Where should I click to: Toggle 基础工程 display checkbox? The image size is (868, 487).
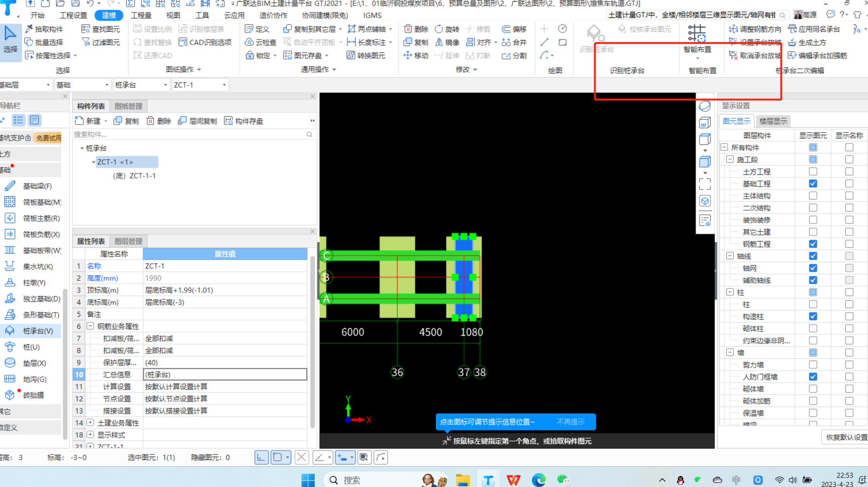pyautogui.click(x=813, y=183)
